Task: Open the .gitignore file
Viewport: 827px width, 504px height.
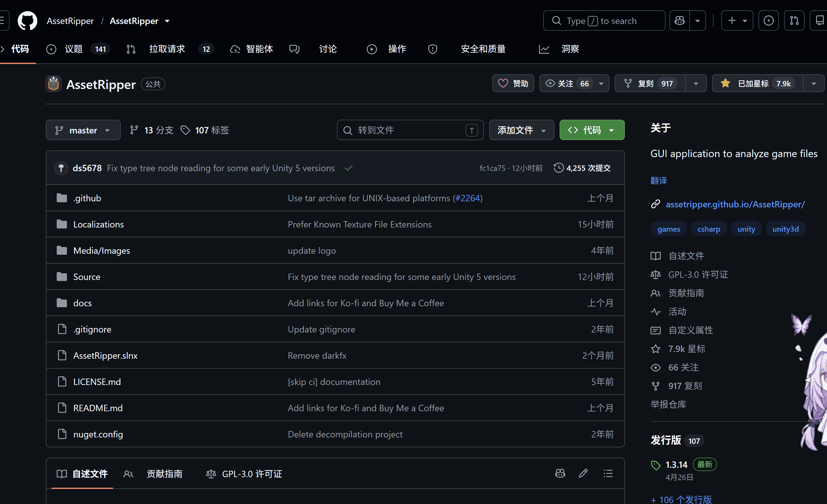Action: (x=92, y=329)
